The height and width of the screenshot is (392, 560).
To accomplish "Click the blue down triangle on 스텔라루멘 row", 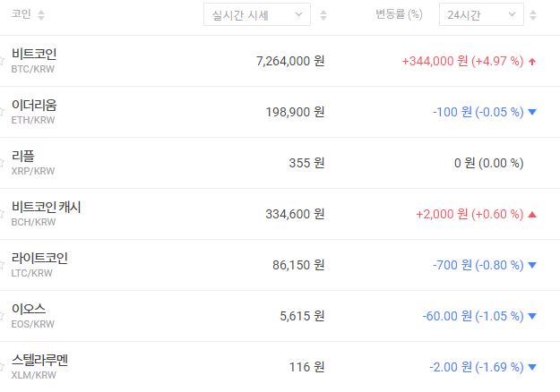I will point(532,367).
